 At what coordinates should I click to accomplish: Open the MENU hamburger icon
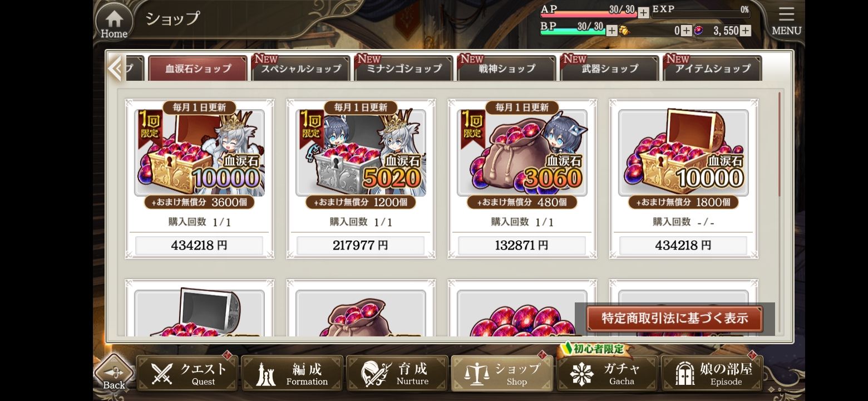click(786, 22)
